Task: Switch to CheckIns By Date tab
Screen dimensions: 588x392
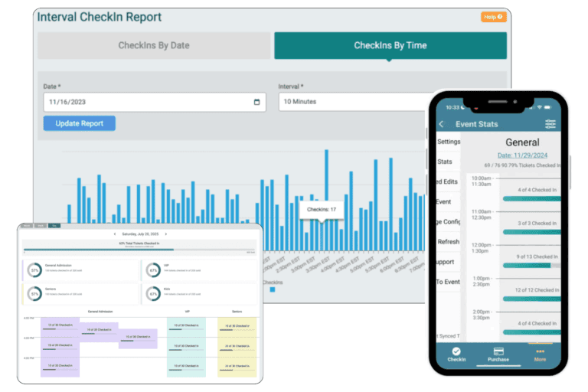Action: click(x=154, y=46)
